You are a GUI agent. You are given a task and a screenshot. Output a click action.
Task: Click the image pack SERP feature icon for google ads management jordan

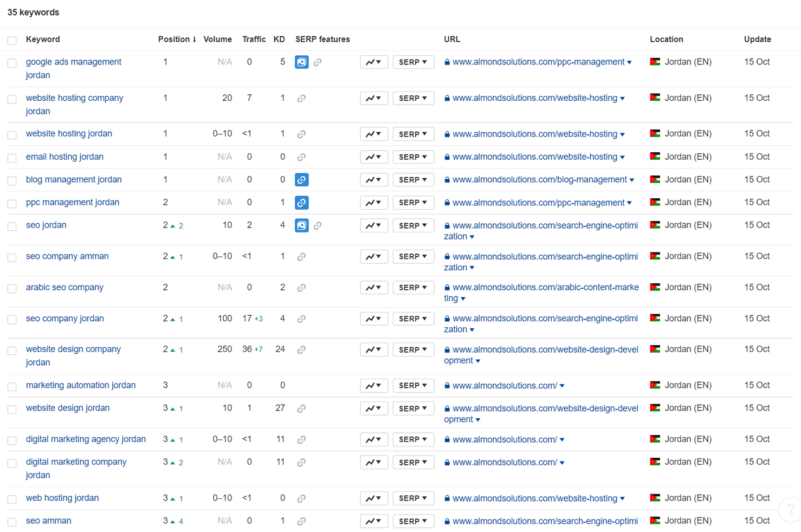[x=302, y=62]
